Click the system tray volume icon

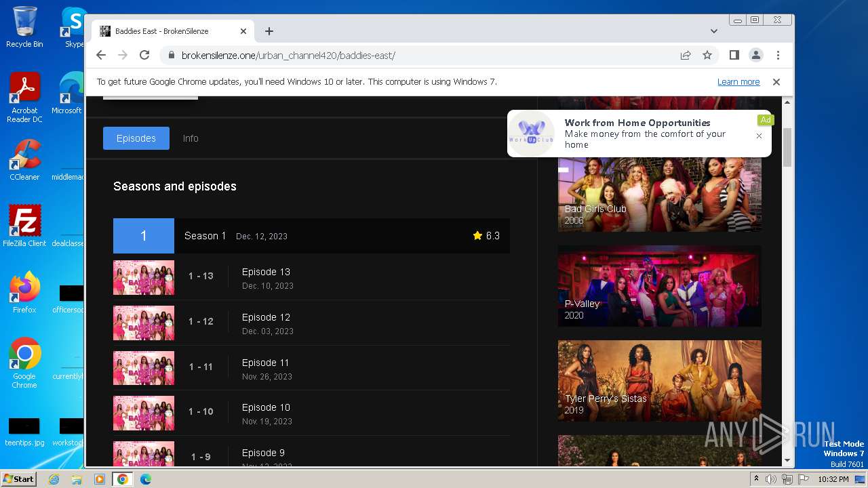coord(771,479)
